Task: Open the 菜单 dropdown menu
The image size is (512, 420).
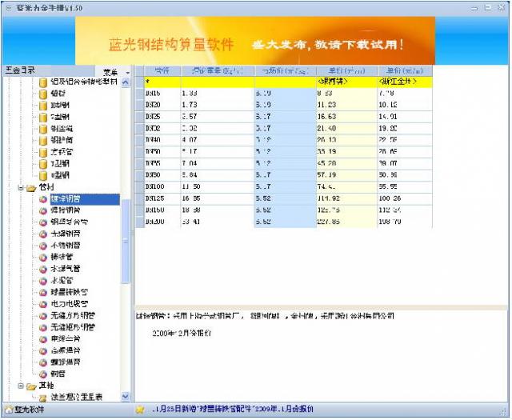Action: pyautogui.click(x=110, y=72)
